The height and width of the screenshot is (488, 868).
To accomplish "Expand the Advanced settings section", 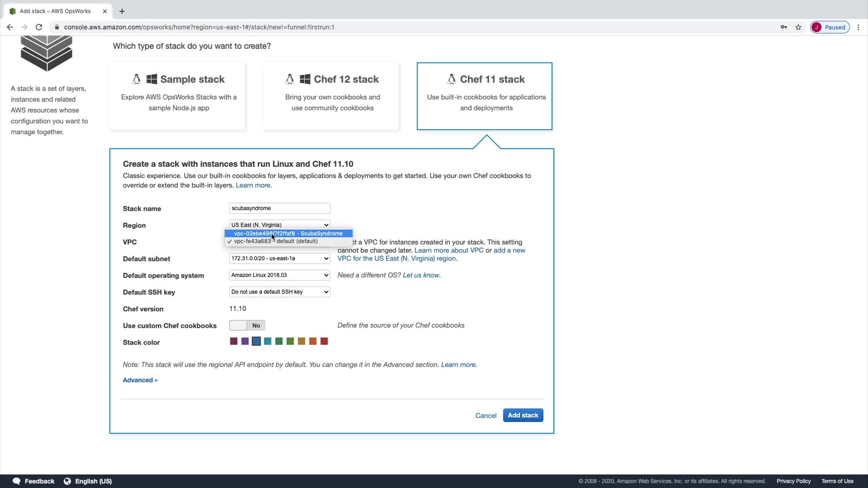I will (x=140, y=380).
